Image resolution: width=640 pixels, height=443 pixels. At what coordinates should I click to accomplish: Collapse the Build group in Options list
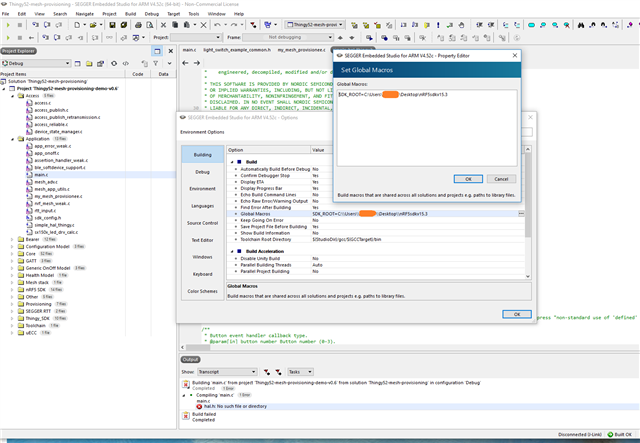[232, 162]
